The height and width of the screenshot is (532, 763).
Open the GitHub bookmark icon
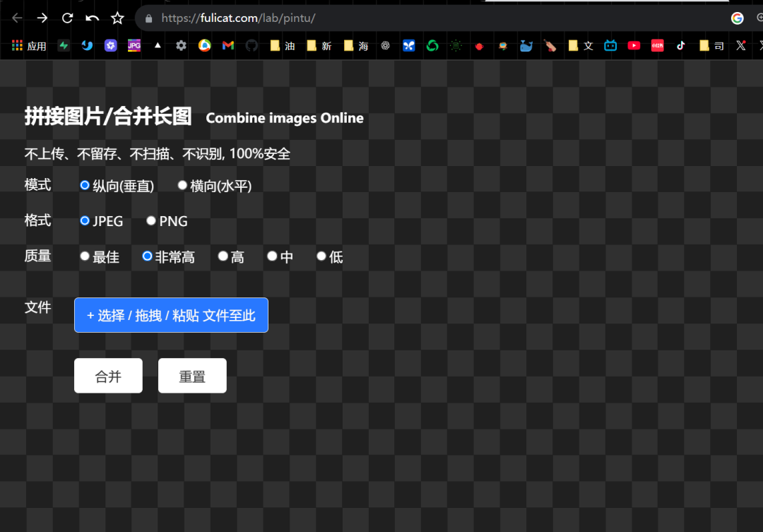[x=252, y=45]
